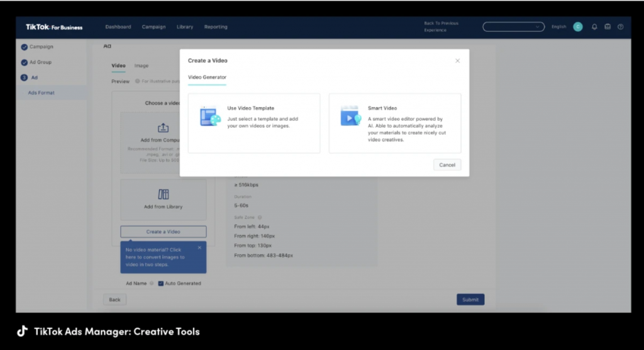Click the Back button
The height and width of the screenshot is (350, 644).
point(114,300)
